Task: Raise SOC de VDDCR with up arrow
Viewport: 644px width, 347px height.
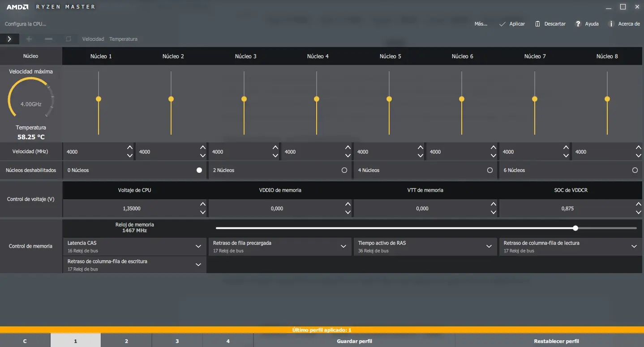Action: [639, 204]
